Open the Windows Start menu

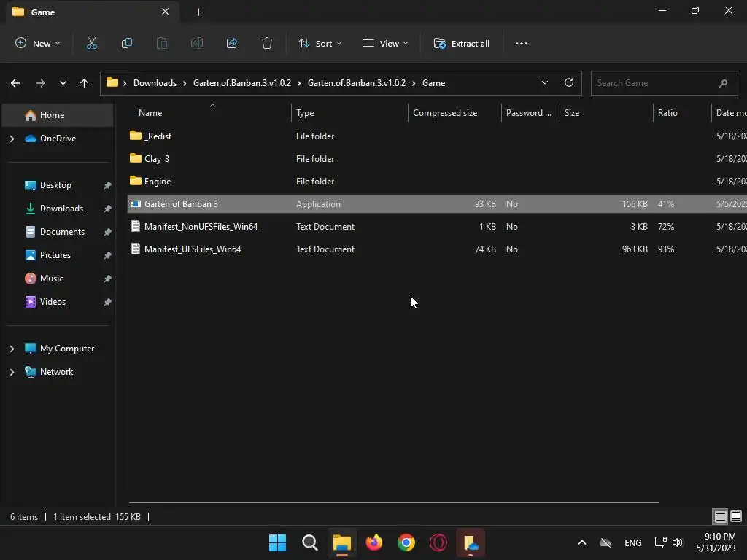point(277,542)
